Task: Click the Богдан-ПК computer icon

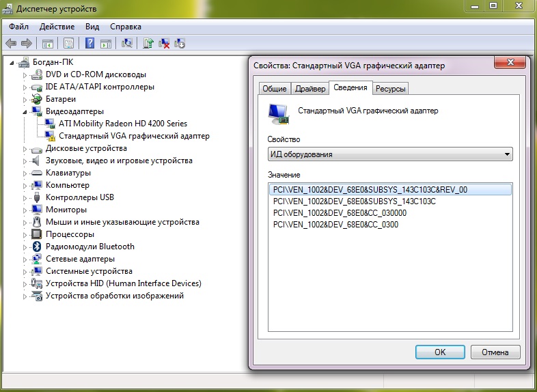Action: click(x=24, y=62)
